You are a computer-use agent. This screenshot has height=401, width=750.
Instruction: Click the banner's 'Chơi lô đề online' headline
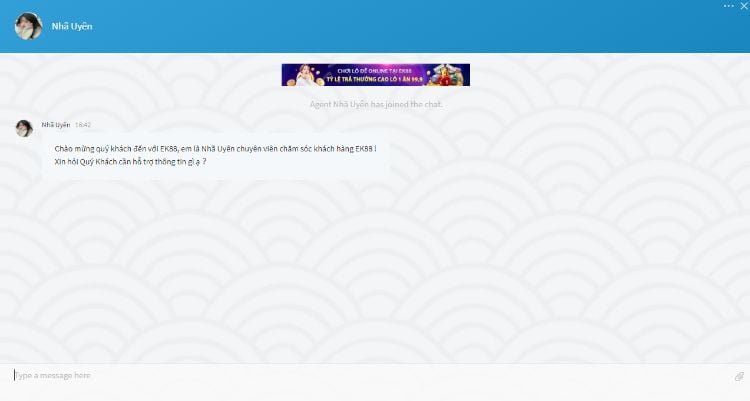coord(373,69)
